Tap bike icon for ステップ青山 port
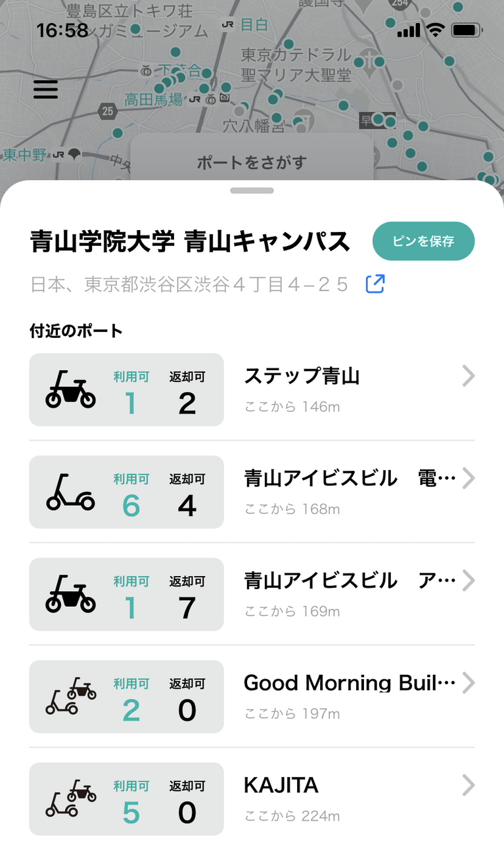Image resolution: width=504 pixels, height=841 pixels. [70, 389]
